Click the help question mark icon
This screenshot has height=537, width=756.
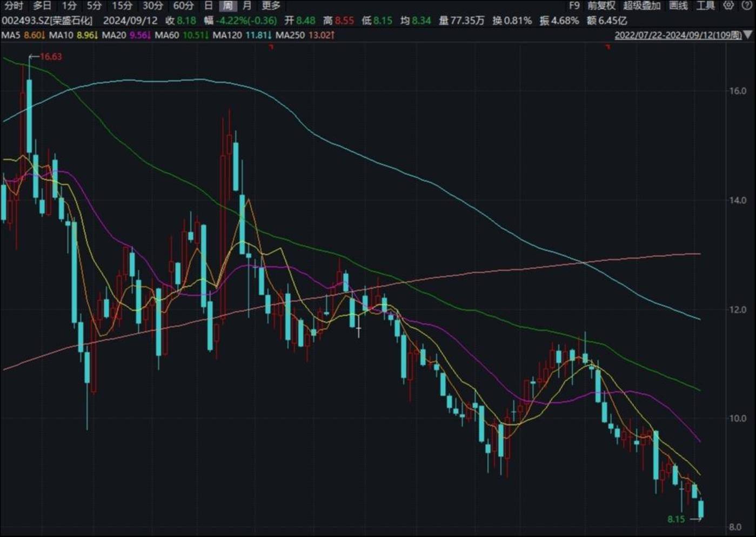point(747,5)
